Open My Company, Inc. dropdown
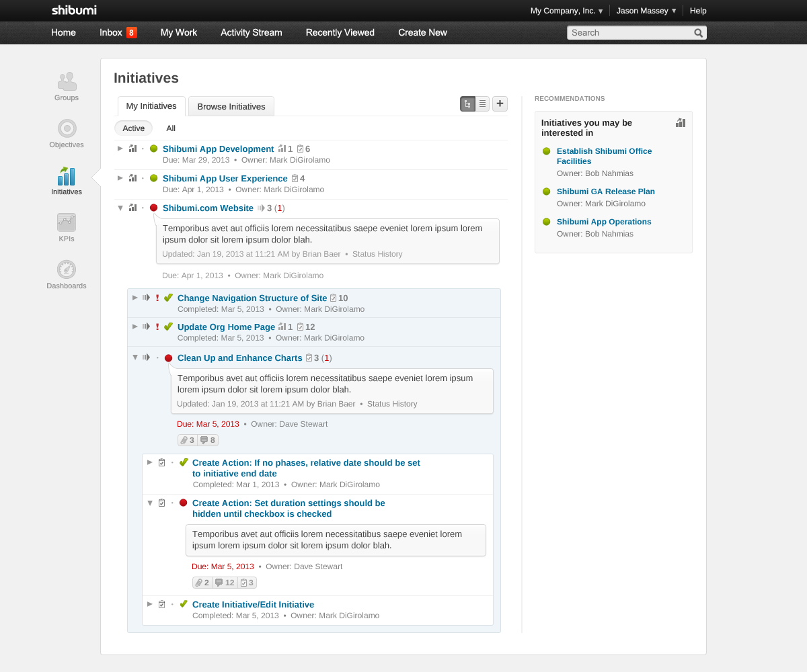807x672 pixels. [x=566, y=11]
